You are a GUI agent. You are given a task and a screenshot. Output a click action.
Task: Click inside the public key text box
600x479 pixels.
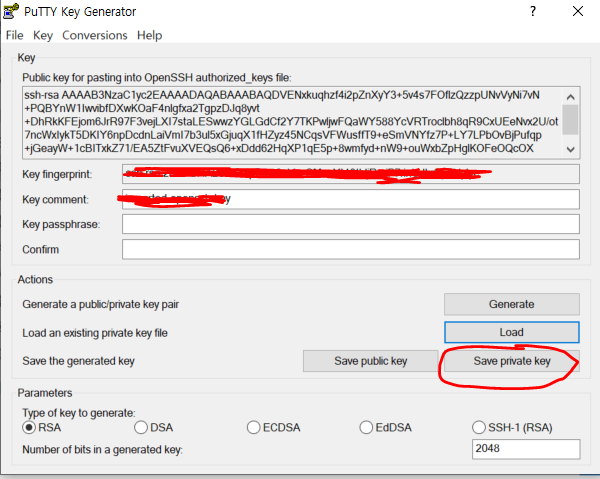click(293, 122)
